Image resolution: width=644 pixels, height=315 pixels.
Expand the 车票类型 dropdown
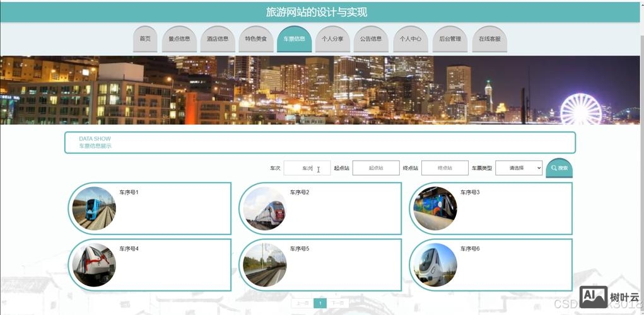pos(518,168)
